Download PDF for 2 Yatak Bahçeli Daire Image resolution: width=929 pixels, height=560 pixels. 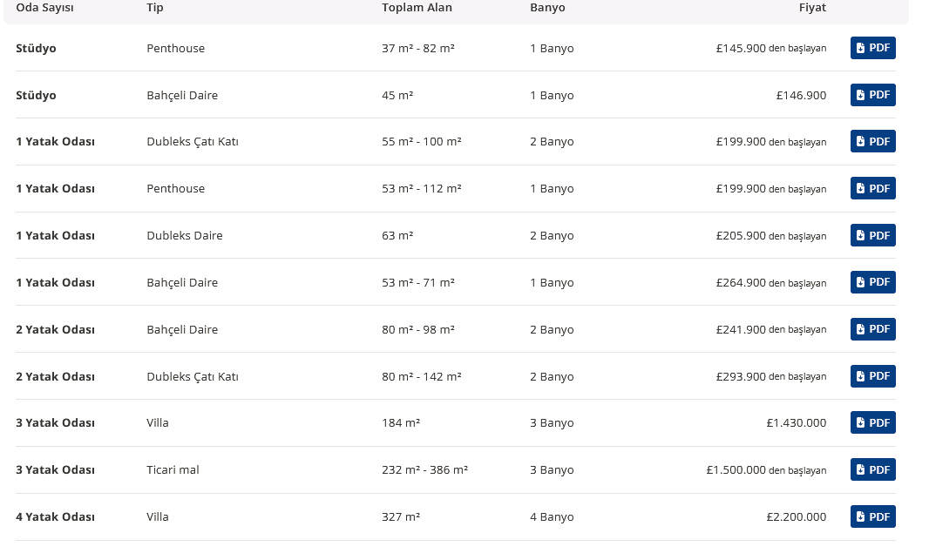click(872, 329)
